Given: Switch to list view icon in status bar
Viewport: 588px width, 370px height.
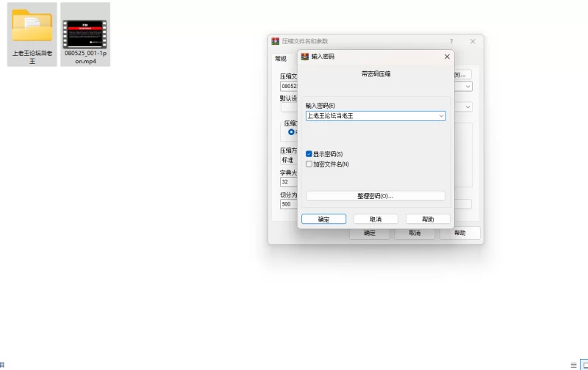Looking at the screenshot, I should [573, 365].
